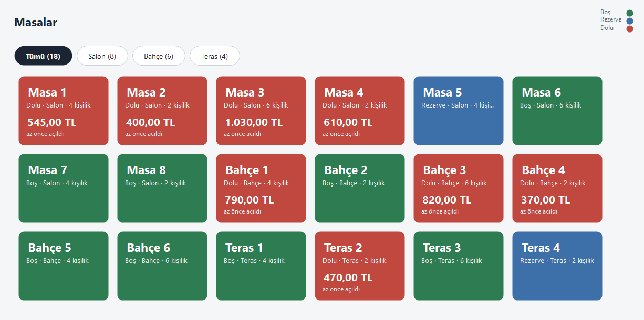Open the Bahçe 1 table card
The image size is (644, 320).
pos(261,188)
